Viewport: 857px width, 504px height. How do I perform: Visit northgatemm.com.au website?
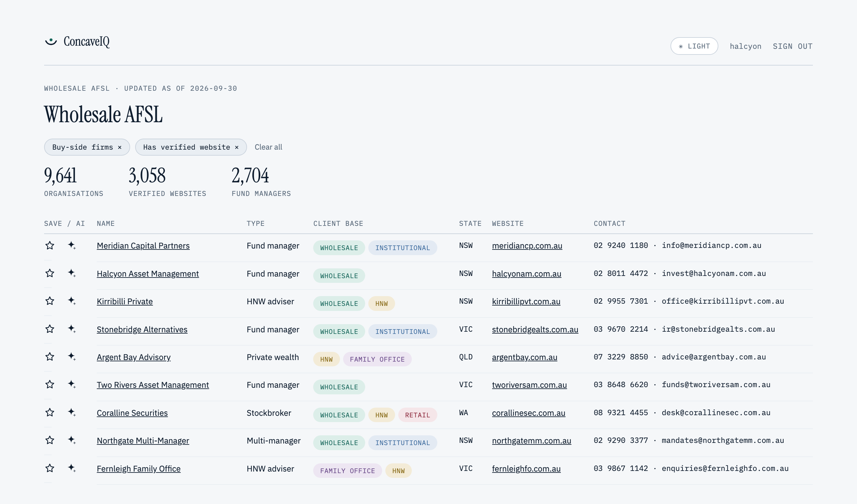click(531, 441)
